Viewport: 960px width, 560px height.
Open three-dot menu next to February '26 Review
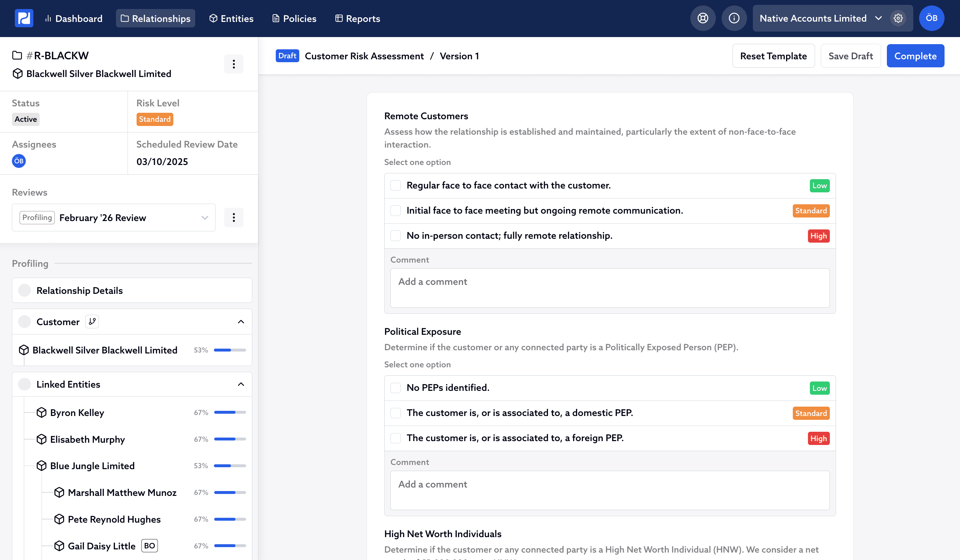tap(234, 217)
